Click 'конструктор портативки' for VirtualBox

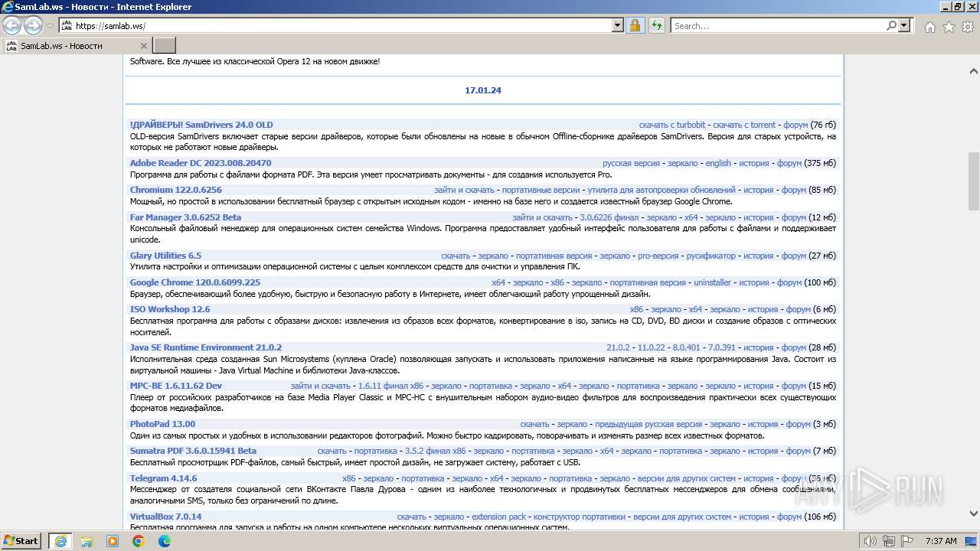(x=580, y=517)
